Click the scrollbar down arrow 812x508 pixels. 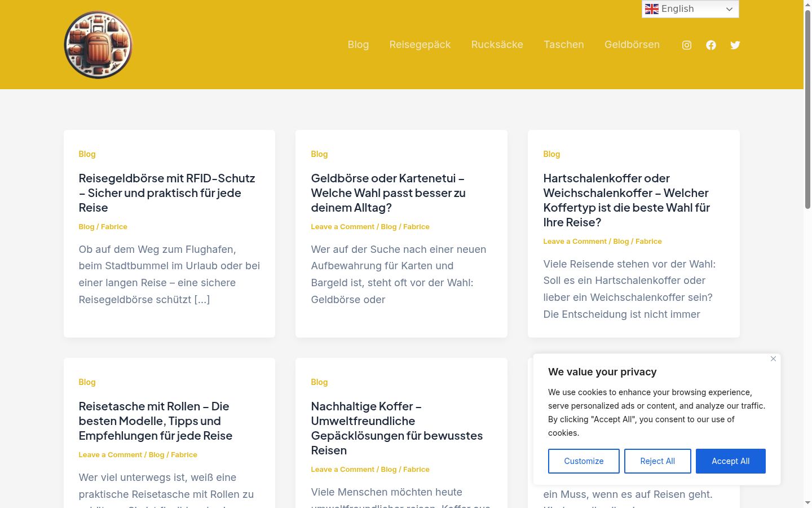(x=807, y=502)
